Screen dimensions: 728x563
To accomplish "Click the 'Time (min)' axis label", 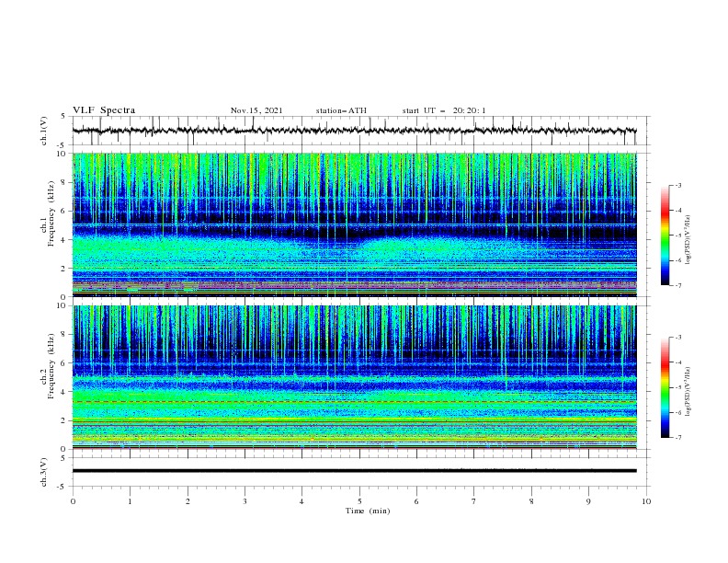I will tap(368, 511).
